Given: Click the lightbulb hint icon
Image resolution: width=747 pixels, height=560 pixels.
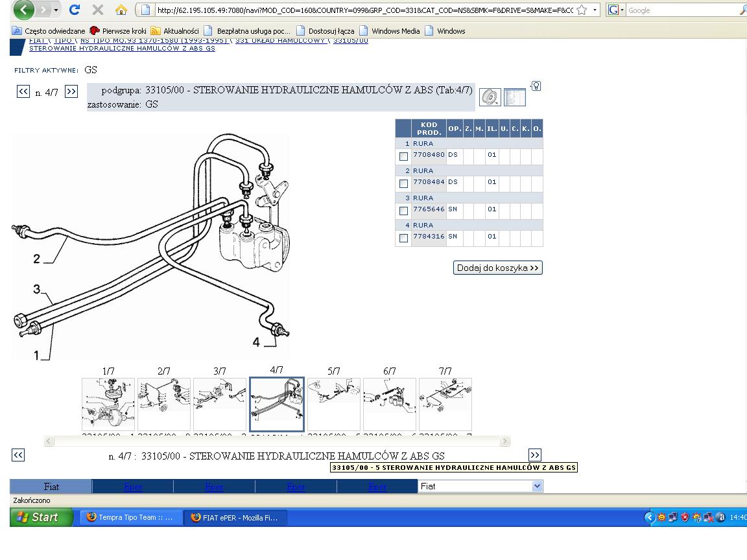Looking at the screenshot, I should click(x=536, y=86).
